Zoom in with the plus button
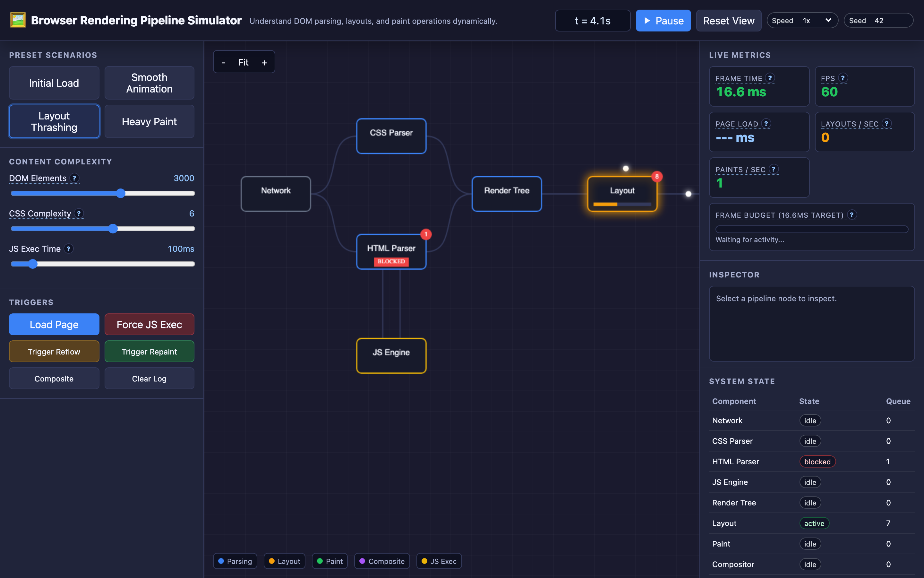This screenshot has width=924, height=578. point(264,62)
